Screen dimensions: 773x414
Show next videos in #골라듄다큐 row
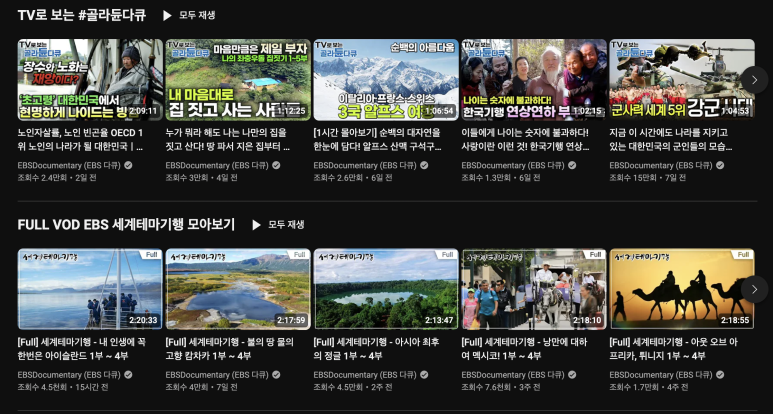754,80
